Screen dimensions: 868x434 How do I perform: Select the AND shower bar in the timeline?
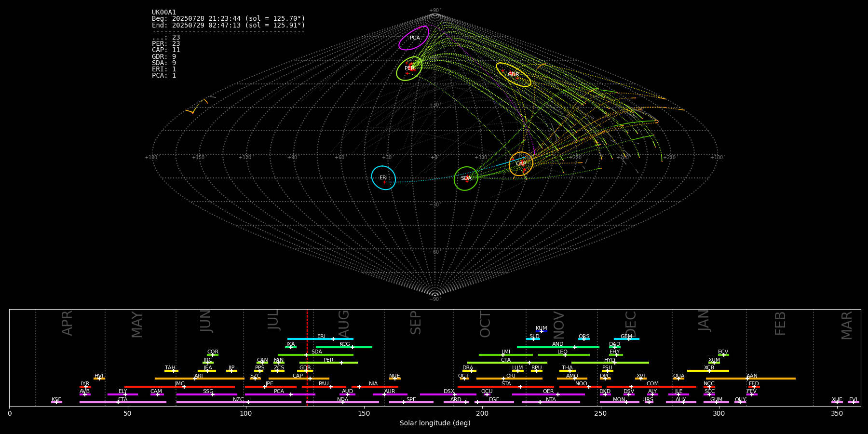tap(558, 347)
